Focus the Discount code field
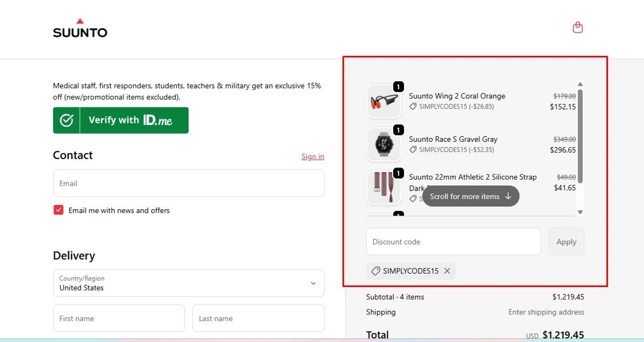 [453, 241]
